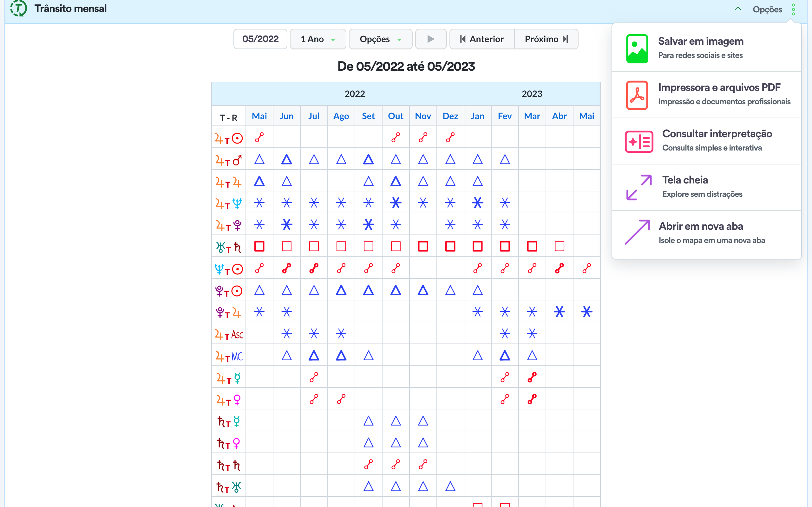Screen dimensions: 812x507
Task: Collapse panel with chevron beside Opções
Action: coord(737,9)
